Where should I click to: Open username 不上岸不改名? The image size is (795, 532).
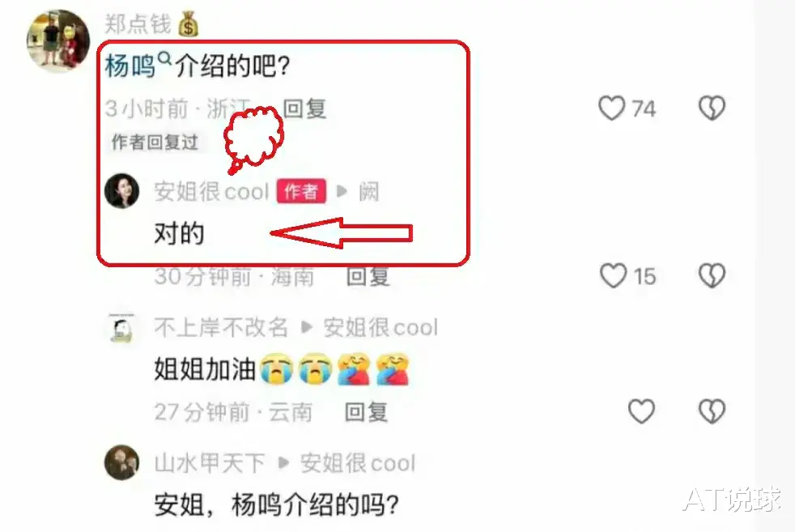click(221, 328)
